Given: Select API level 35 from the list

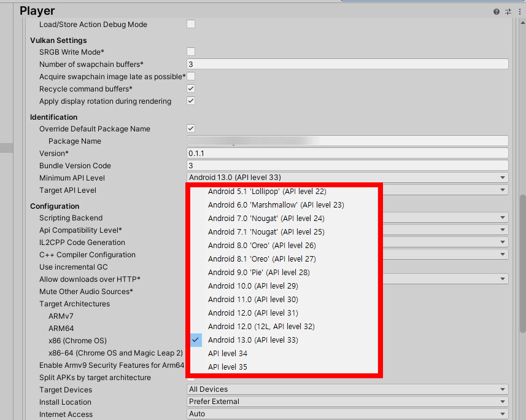Looking at the screenshot, I should click(x=284, y=367).
